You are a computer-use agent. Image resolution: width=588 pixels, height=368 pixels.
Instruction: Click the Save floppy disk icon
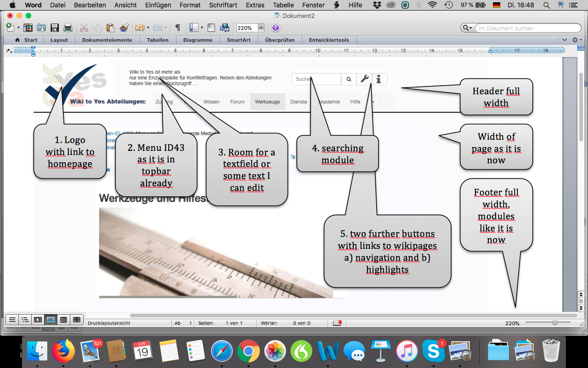pos(55,28)
